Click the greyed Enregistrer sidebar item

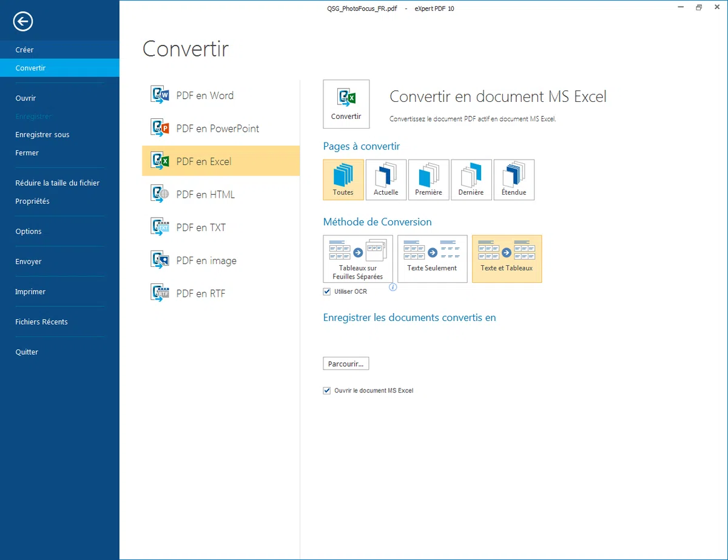tap(59, 116)
